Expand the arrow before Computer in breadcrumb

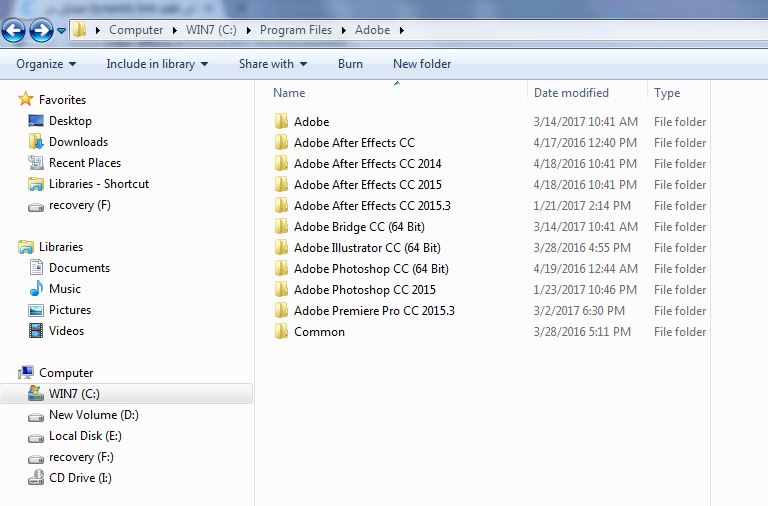98,30
